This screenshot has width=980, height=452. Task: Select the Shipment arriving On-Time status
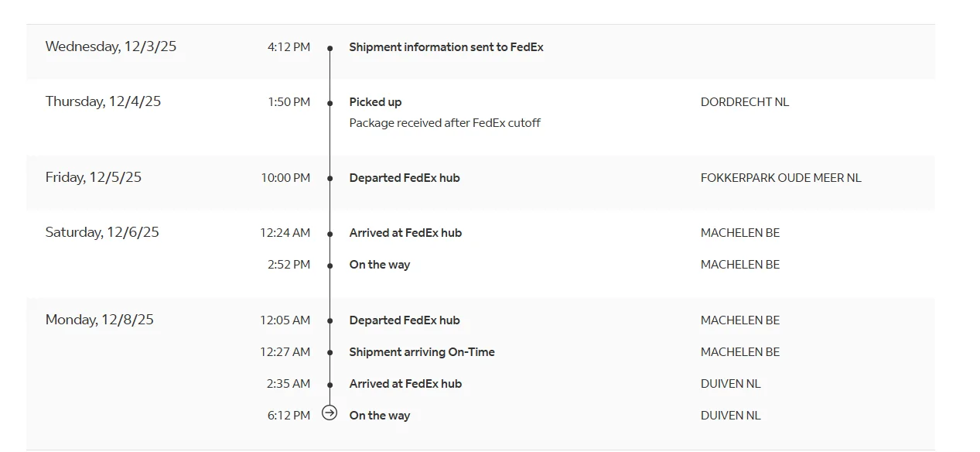click(x=422, y=352)
